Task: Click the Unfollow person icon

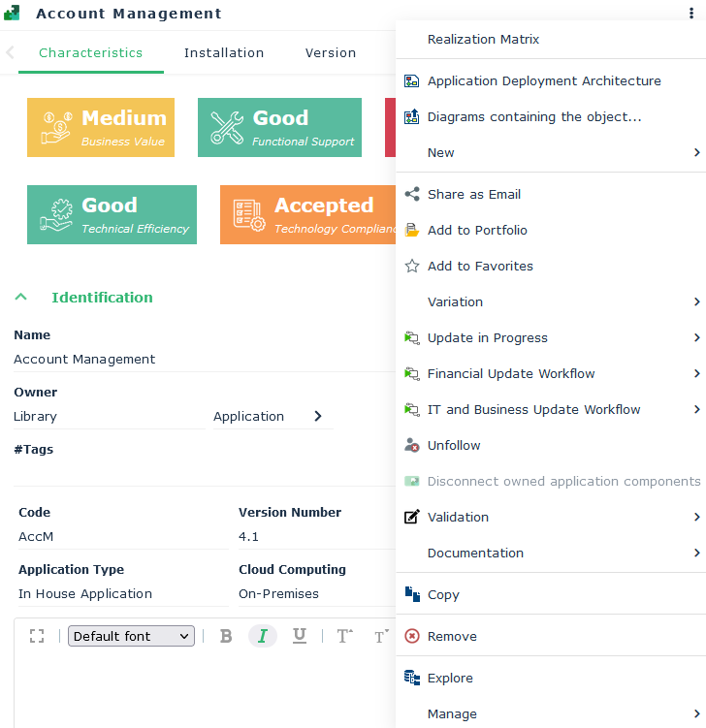Action: (411, 445)
